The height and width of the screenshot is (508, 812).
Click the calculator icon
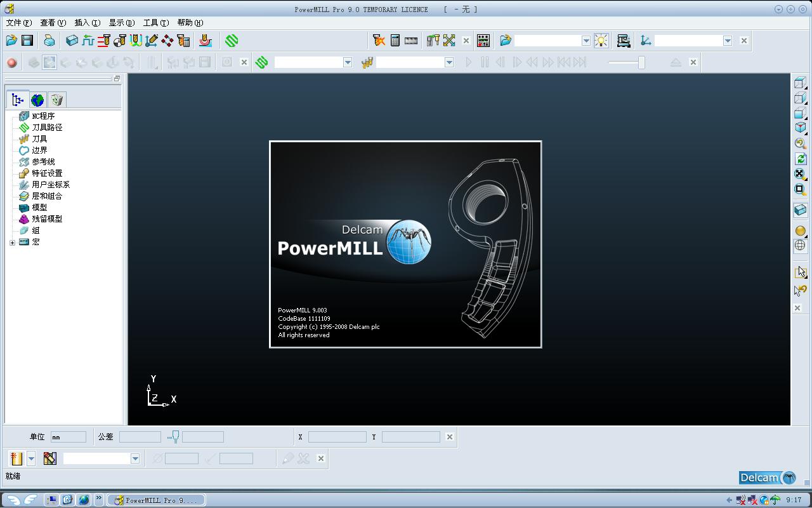(x=395, y=41)
